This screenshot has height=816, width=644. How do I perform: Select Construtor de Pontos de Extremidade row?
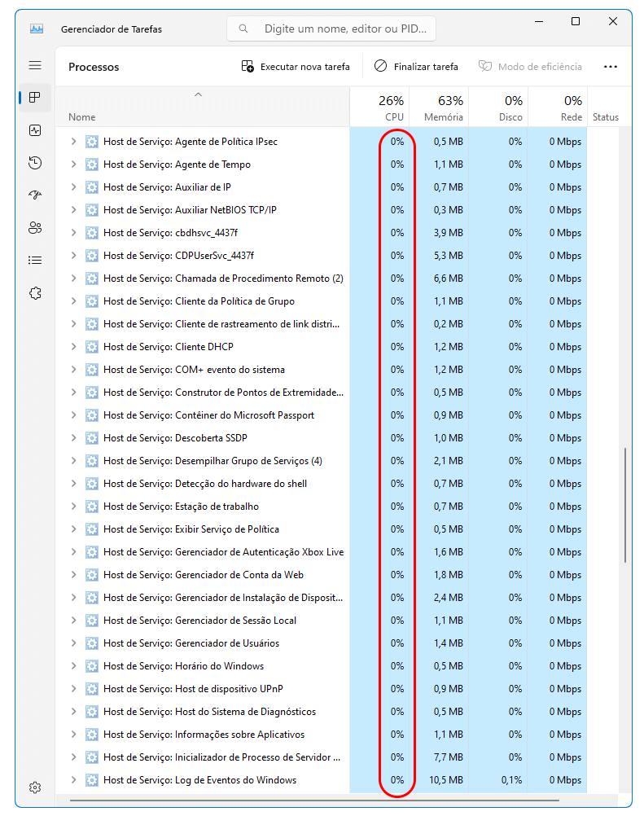pos(321,393)
